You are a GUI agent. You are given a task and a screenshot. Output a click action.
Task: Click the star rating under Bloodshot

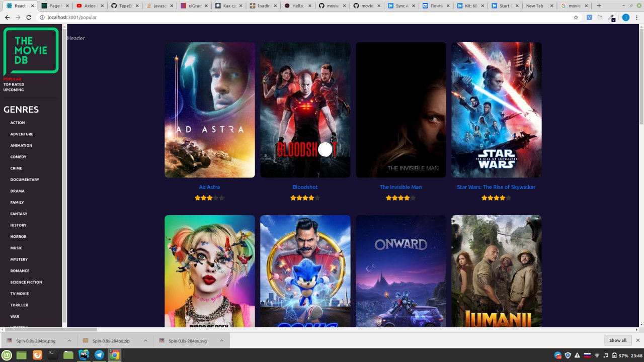pyautogui.click(x=305, y=198)
